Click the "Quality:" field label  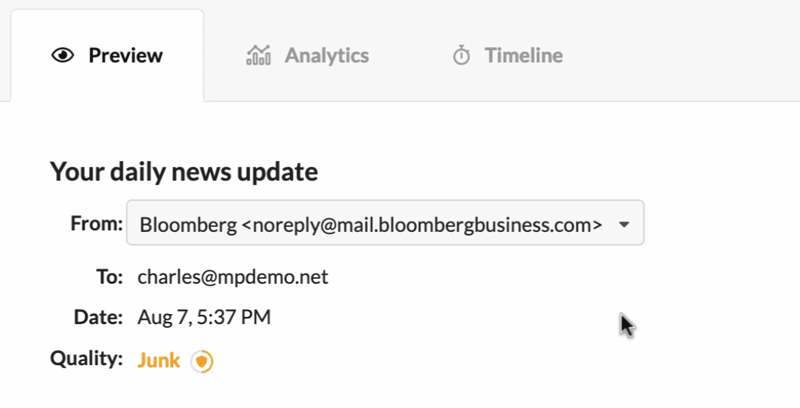point(86,358)
